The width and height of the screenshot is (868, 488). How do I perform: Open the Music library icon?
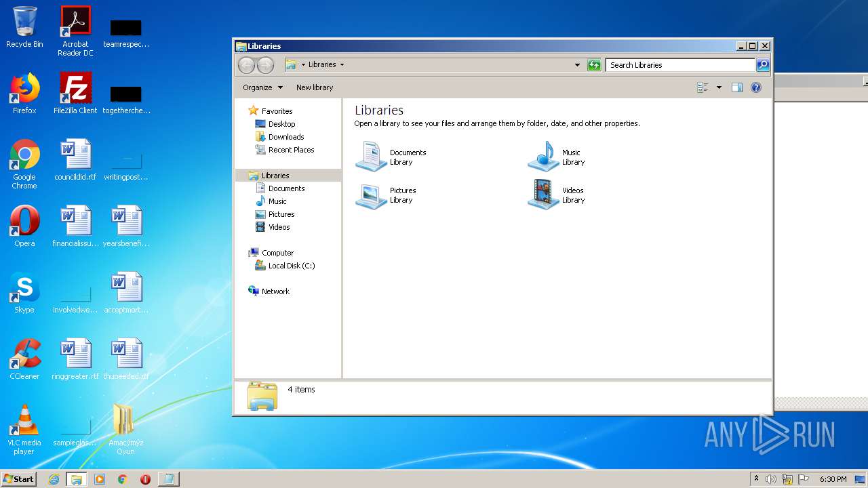[557, 157]
